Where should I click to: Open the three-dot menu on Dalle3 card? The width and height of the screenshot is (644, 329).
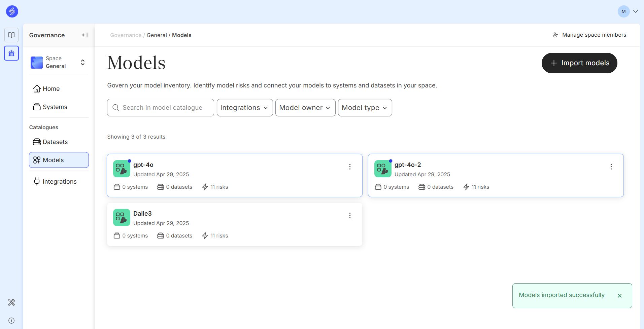pyautogui.click(x=350, y=216)
